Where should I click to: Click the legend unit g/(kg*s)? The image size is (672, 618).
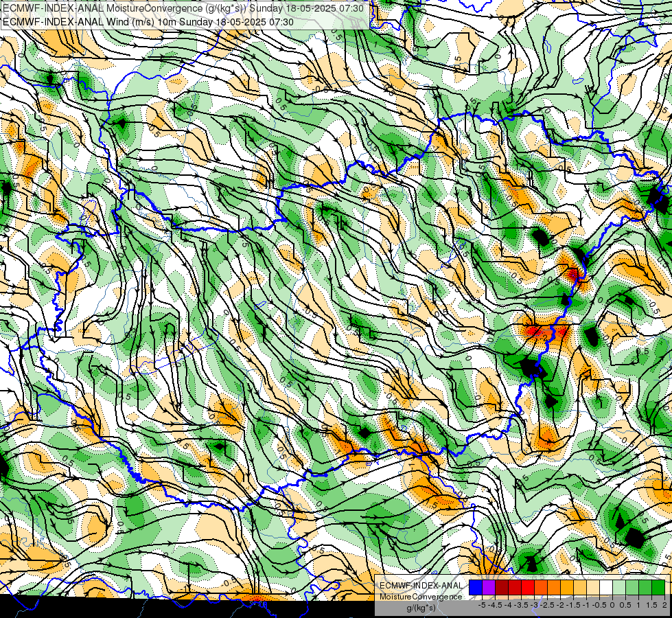point(421,608)
